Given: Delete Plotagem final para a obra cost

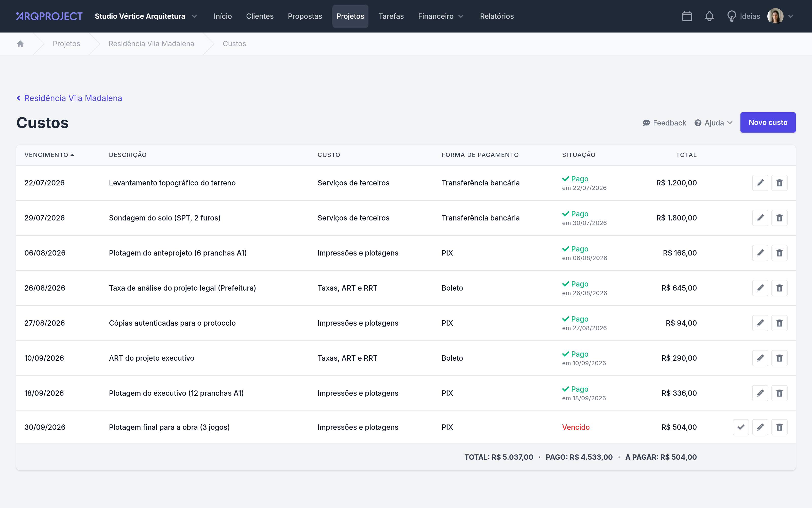Looking at the screenshot, I should [x=780, y=427].
